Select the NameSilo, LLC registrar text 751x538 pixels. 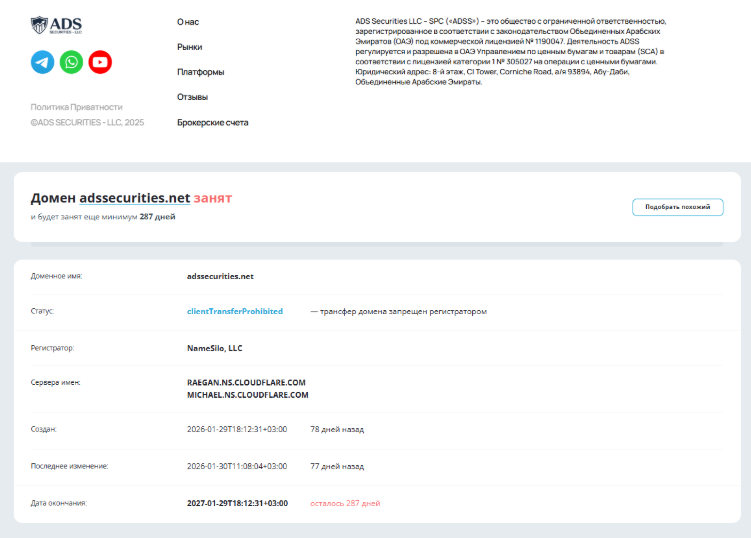point(215,348)
